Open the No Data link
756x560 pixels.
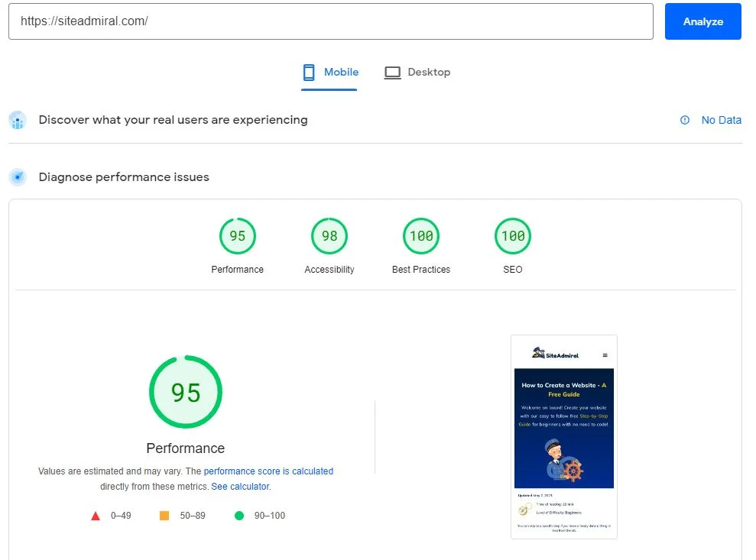point(721,120)
